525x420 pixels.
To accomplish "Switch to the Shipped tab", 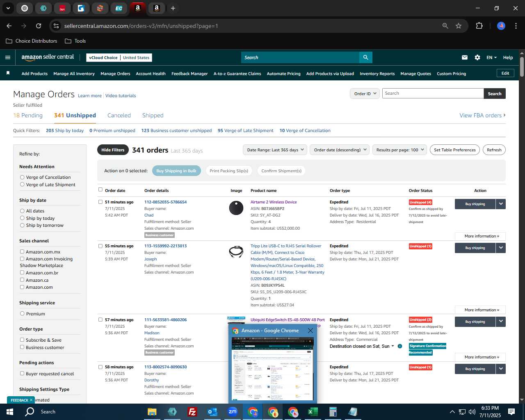I will click(153, 115).
